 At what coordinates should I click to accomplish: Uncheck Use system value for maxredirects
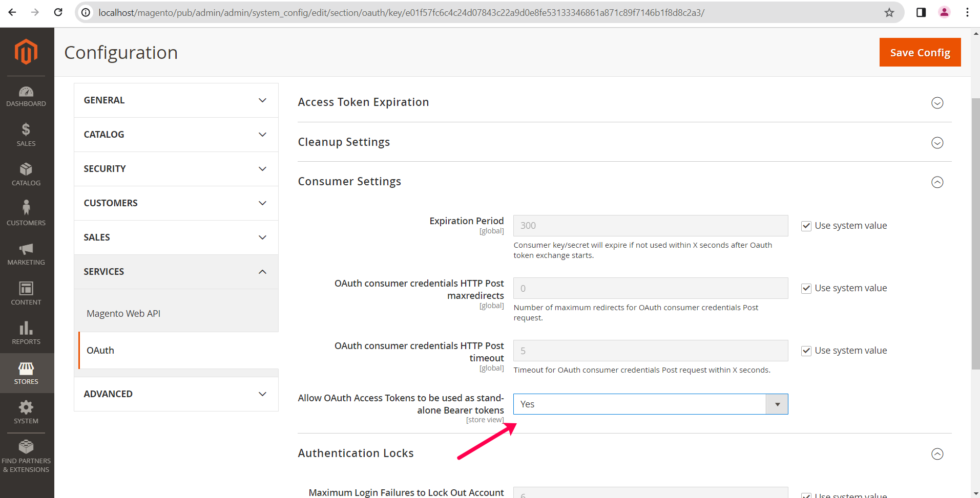pos(806,289)
